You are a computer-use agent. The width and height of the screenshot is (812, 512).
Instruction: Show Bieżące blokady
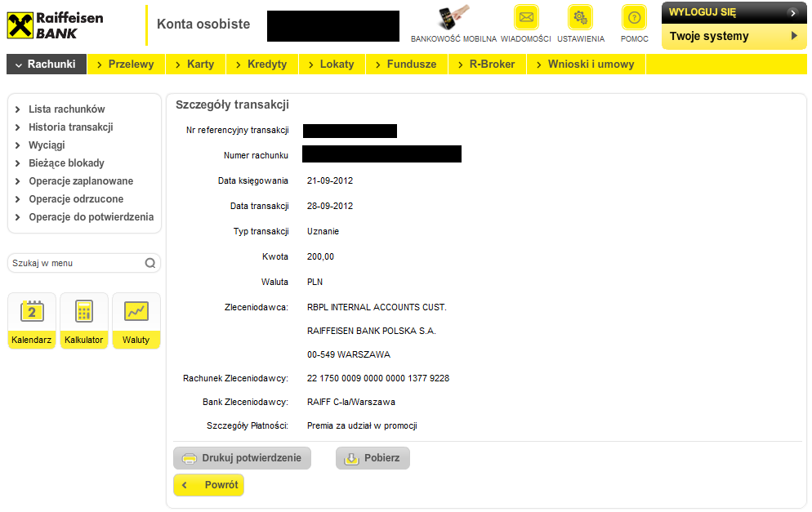66,163
